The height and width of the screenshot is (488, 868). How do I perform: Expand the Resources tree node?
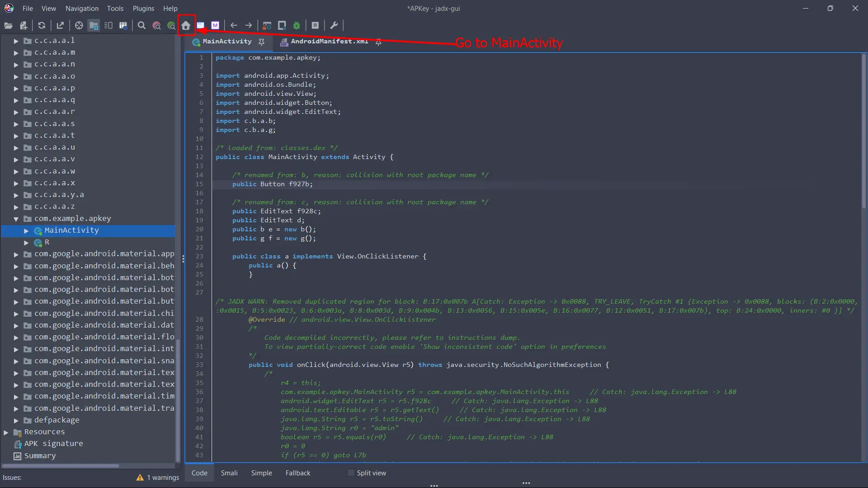6,432
